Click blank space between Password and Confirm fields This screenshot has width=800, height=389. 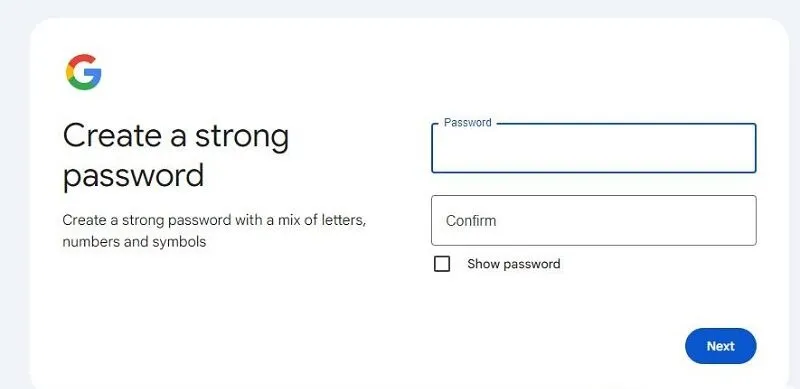pos(593,184)
